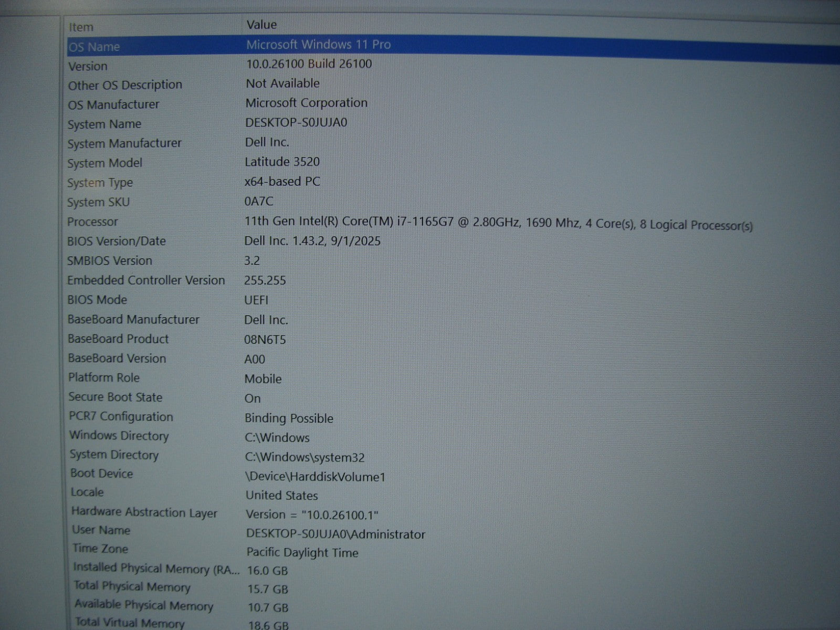Select the BaseBoard Product row
840x630 pixels.
[x=119, y=339]
